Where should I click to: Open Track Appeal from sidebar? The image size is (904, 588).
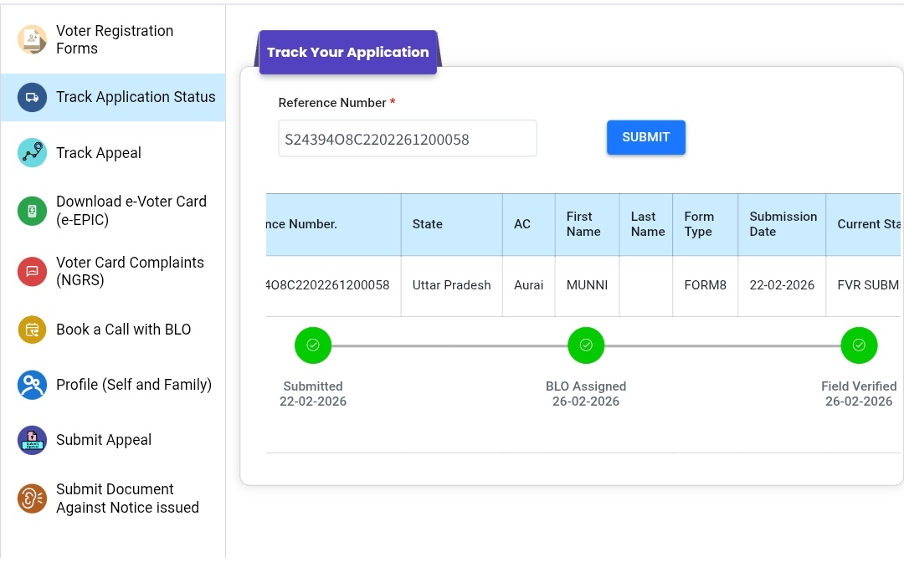(x=113, y=152)
